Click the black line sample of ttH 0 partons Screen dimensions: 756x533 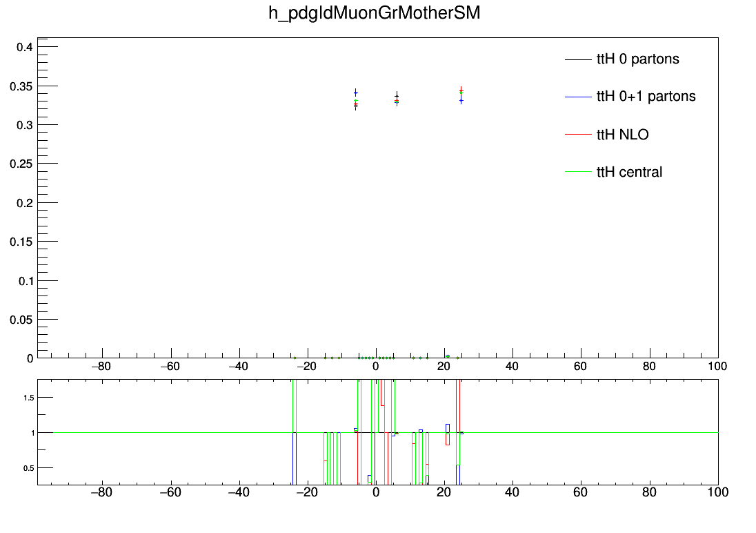click(x=578, y=59)
